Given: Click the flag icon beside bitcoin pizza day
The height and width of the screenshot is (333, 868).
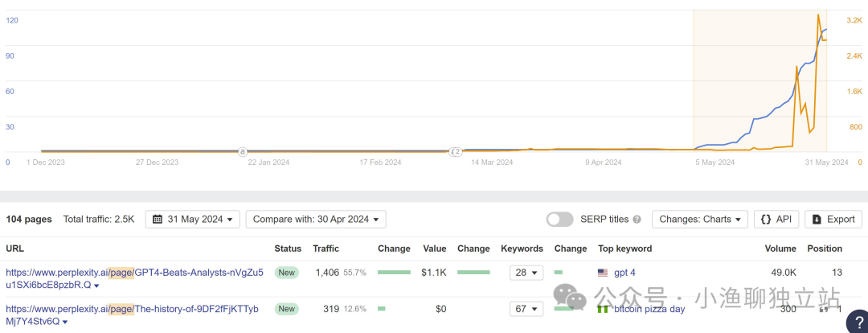Looking at the screenshot, I should 603,309.
